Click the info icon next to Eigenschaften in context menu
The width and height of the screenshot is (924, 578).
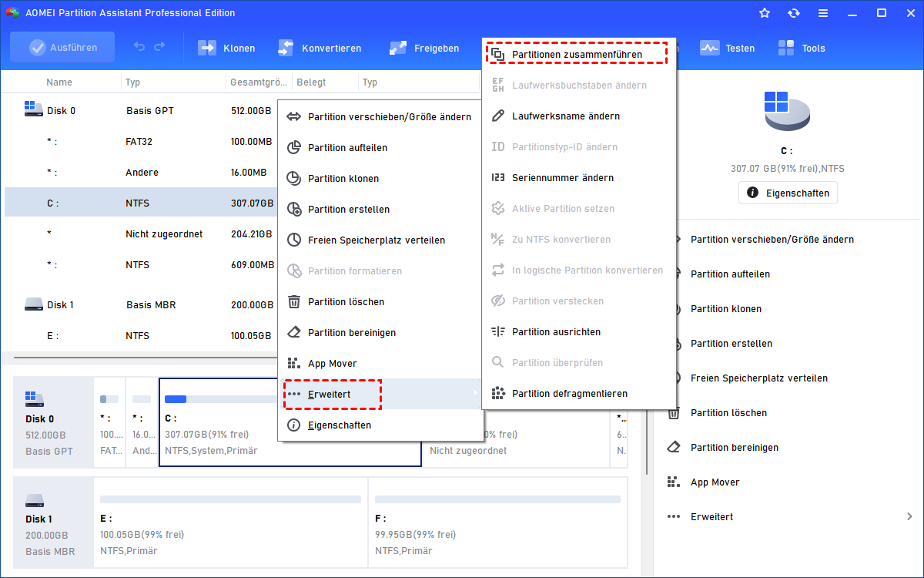293,425
